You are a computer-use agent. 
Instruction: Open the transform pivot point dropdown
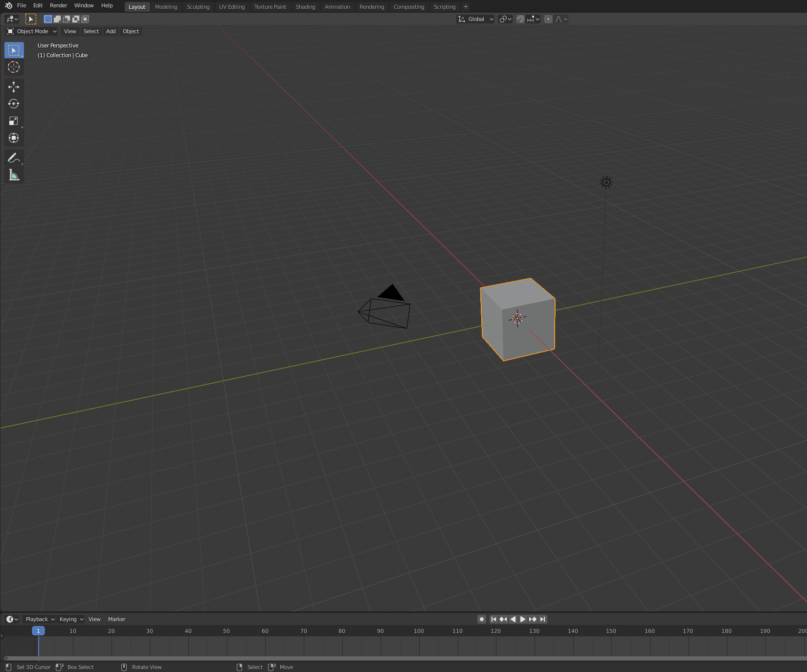point(505,19)
